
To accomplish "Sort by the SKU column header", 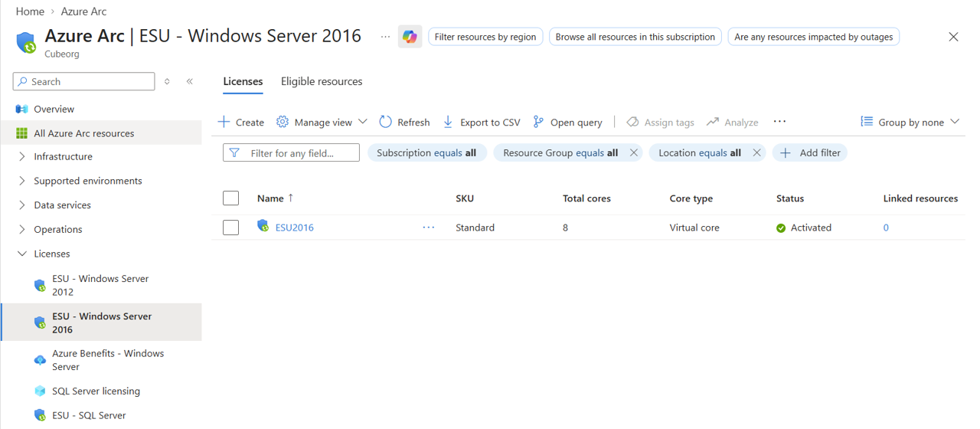I will 465,198.
